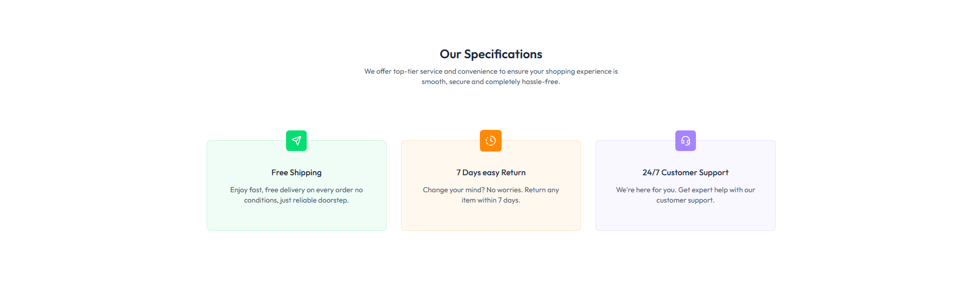Click the line beginning "Change your mind?"
The image size is (980, 301).
(491, 190)
